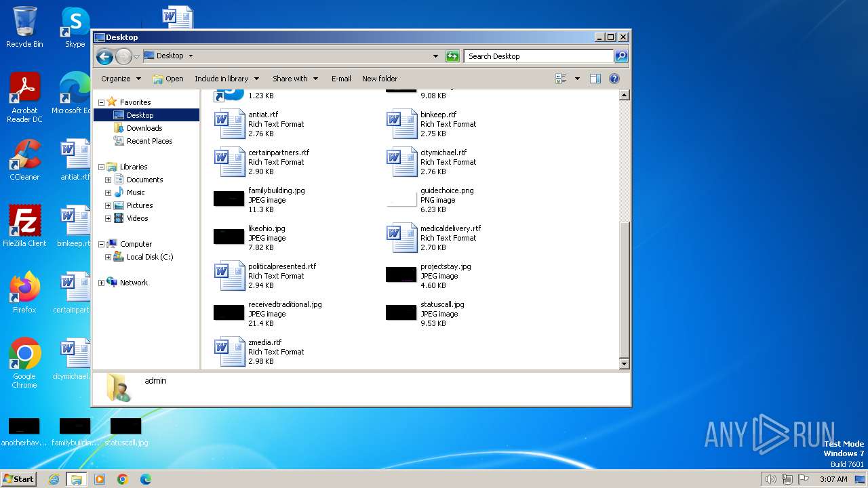Click the search magnifier icon

pyautogui.click(x=621, y=56)
